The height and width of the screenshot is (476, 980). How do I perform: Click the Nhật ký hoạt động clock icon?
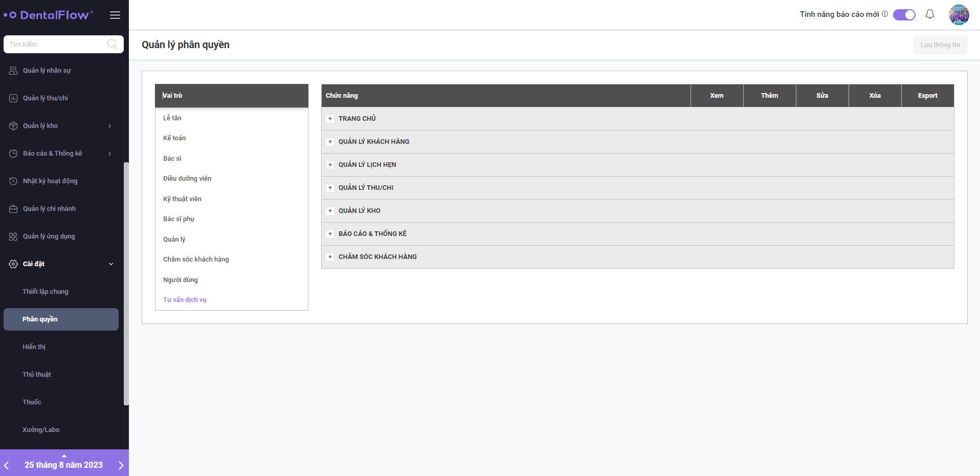pos(13,181)
